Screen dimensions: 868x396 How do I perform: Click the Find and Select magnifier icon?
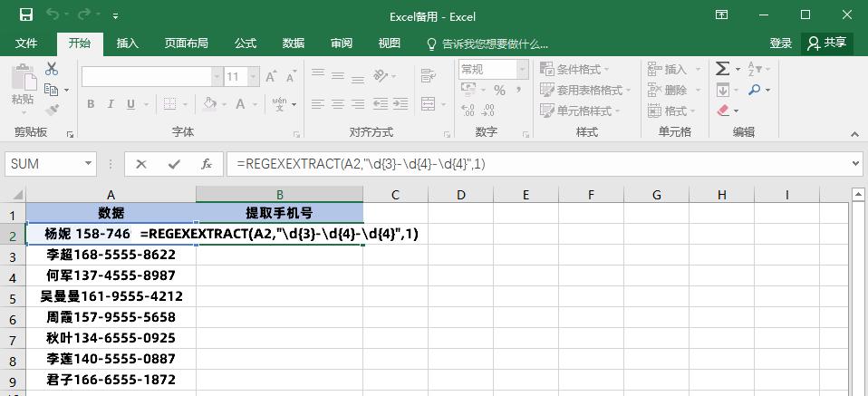coord(754,89)
